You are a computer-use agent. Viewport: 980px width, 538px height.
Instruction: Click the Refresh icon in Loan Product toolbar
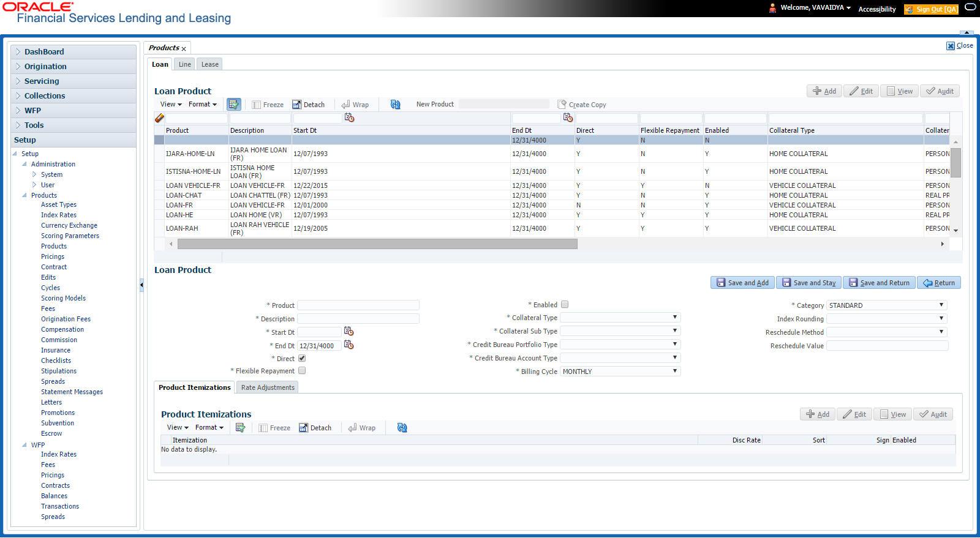coord(395,104)
